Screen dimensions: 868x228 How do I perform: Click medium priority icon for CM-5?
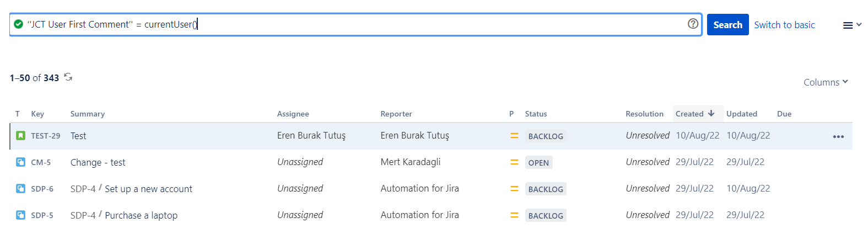tap(514, 162)
